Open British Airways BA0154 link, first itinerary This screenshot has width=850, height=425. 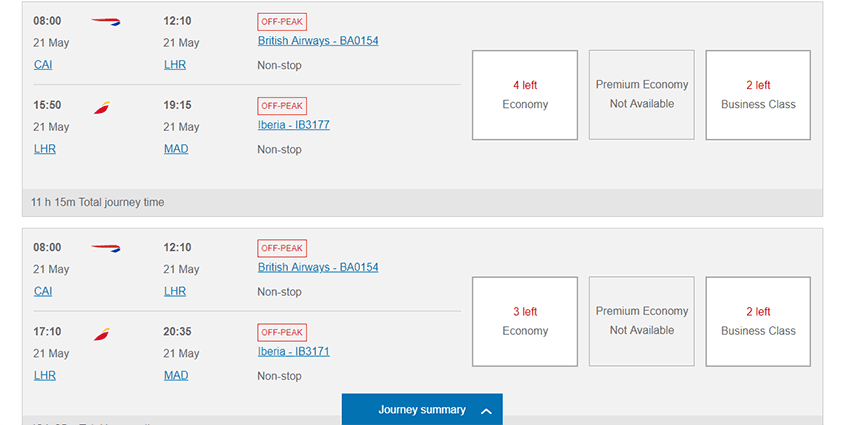pos(318,41)
